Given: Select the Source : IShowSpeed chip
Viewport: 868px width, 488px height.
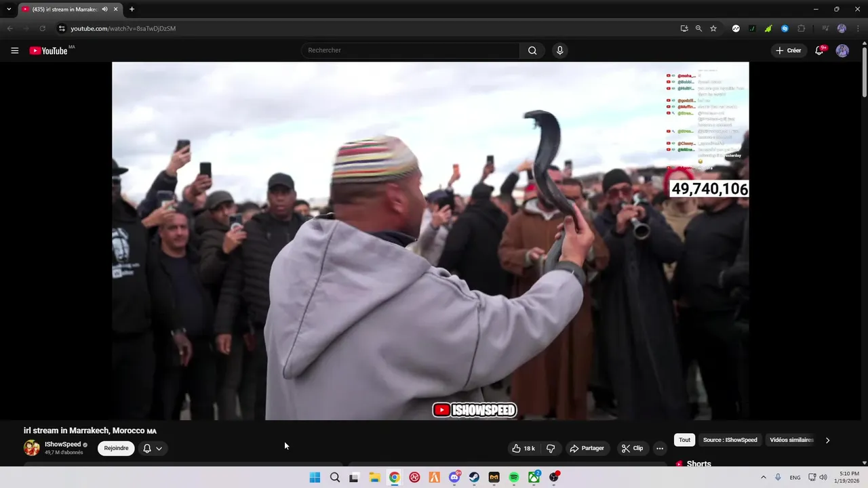Looking at the screenshot, I should click(730, 440).
